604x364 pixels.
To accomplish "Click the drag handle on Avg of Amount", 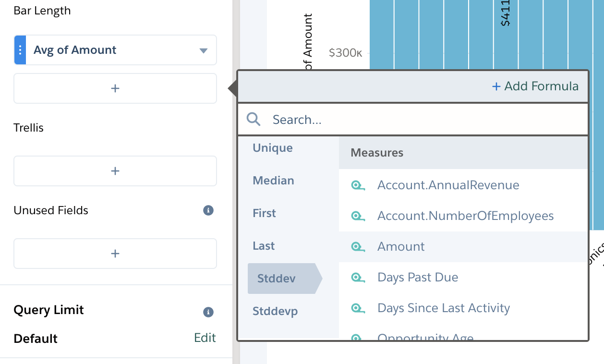I will (x=20, y=49).
